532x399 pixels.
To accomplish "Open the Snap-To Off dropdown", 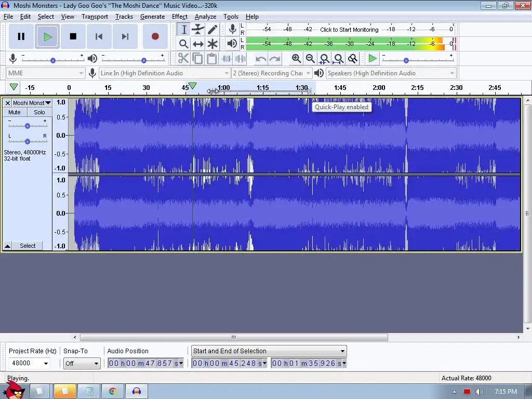I will (82, 363).
